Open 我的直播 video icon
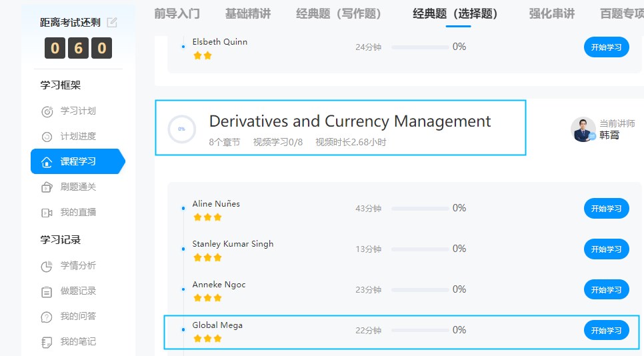644x356 pixels. point(47,213)
